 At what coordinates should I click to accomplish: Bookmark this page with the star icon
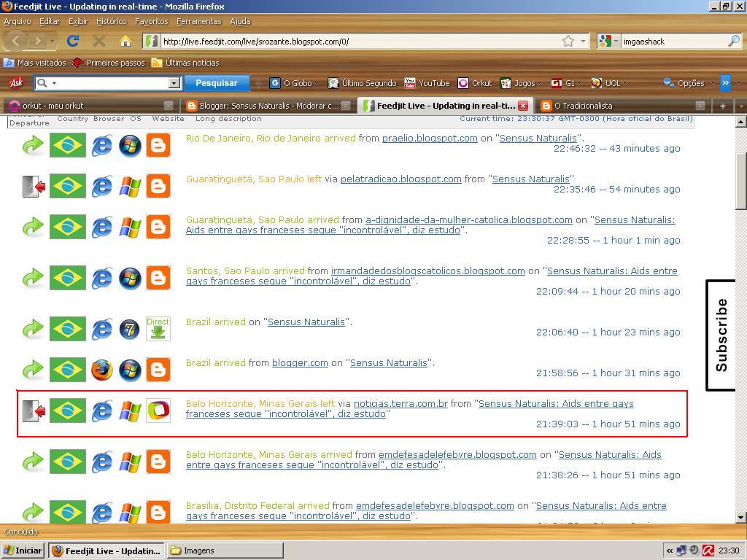coord(568,42)
